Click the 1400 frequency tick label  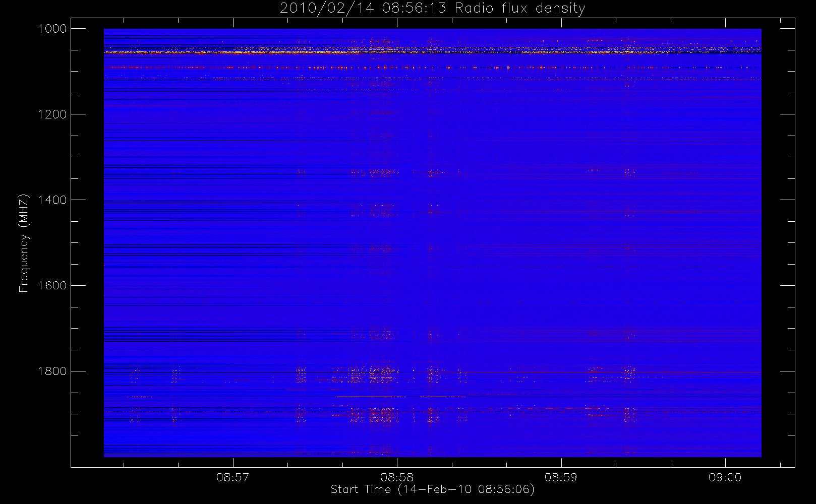pos(52,200)
